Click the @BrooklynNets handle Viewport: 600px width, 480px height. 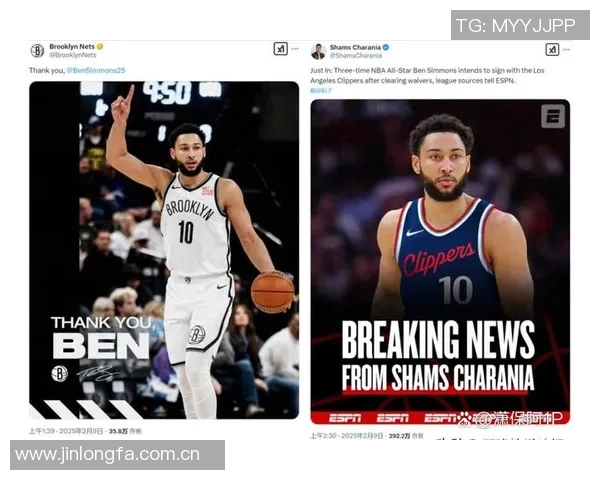(x=73, y=55)
